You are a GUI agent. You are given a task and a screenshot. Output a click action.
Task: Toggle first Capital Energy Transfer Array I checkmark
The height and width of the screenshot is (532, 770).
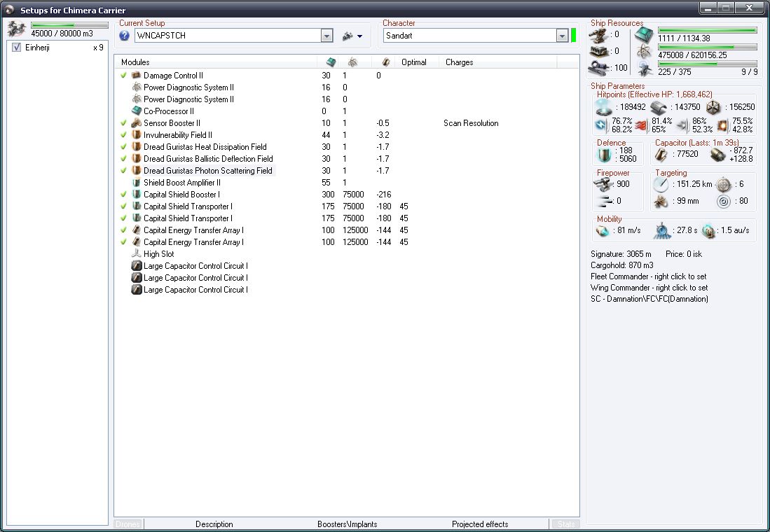tap(123, 230)
